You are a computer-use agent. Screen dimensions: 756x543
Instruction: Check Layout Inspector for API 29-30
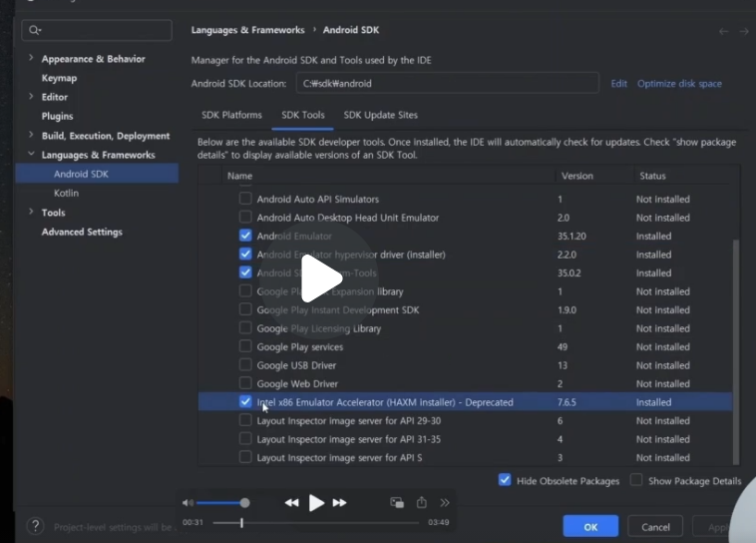(x=245, y=420)
